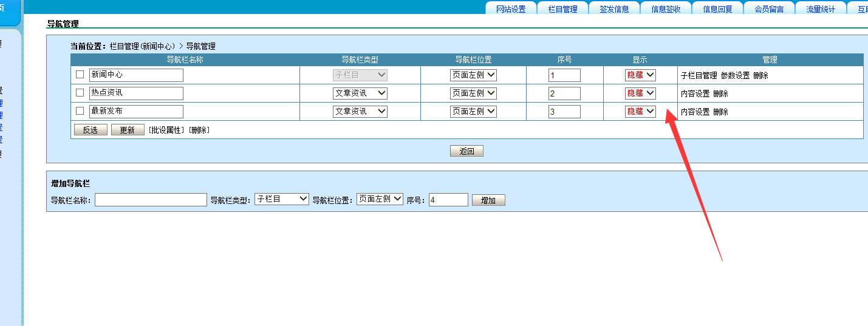This screenshot has width=868, height=326.
Task: Check the 最新发布 row checkbox
Action: pyautogui.click(x=80, y=111)
